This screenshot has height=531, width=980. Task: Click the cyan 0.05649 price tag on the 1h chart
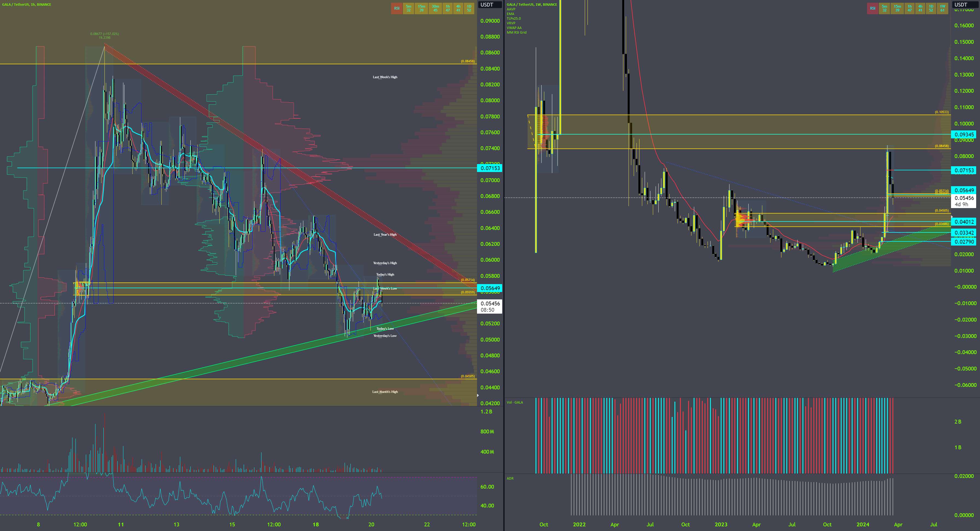[490, 288]
